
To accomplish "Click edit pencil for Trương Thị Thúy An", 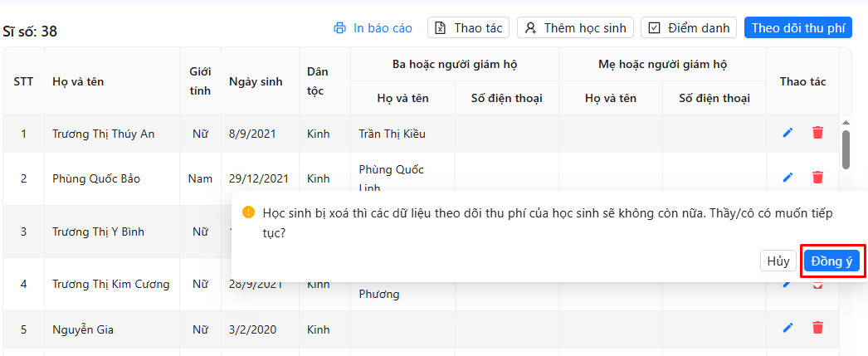I will pyautogui.click(x=788, y=133).
